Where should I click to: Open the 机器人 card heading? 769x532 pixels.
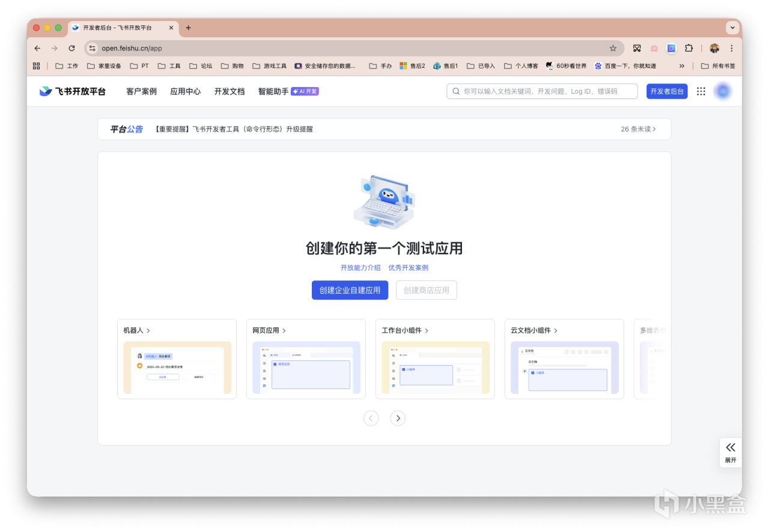tap(137, 330)
